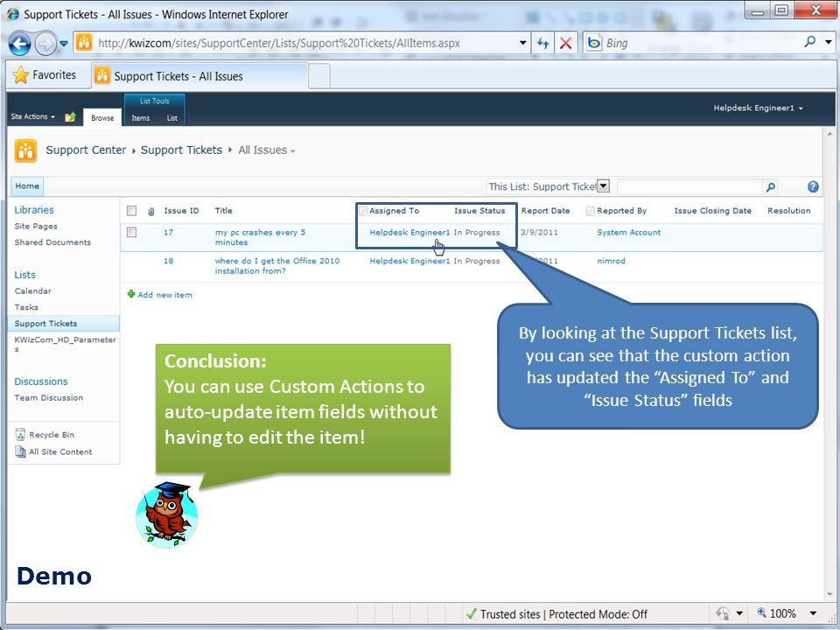Viewport: 840px width, 630px height.
Task: Open a new blank browser tab
Action: click(319, 76)
